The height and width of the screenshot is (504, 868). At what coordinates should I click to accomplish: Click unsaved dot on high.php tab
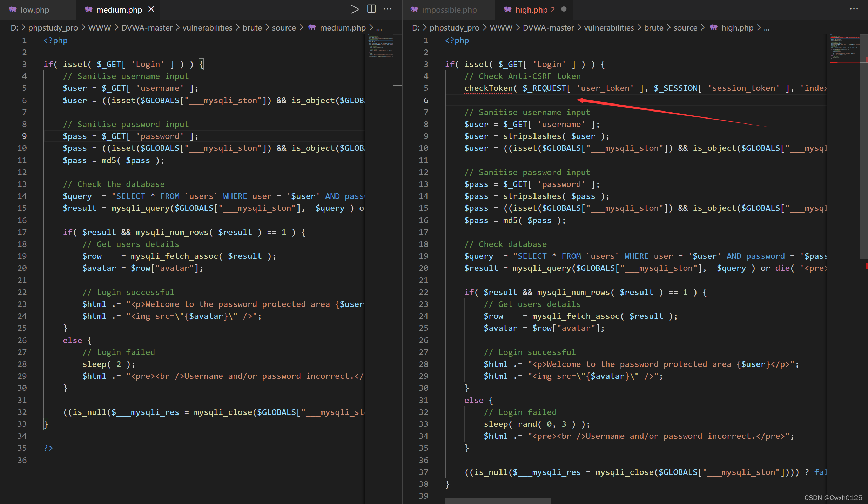[x=564, y=9]
